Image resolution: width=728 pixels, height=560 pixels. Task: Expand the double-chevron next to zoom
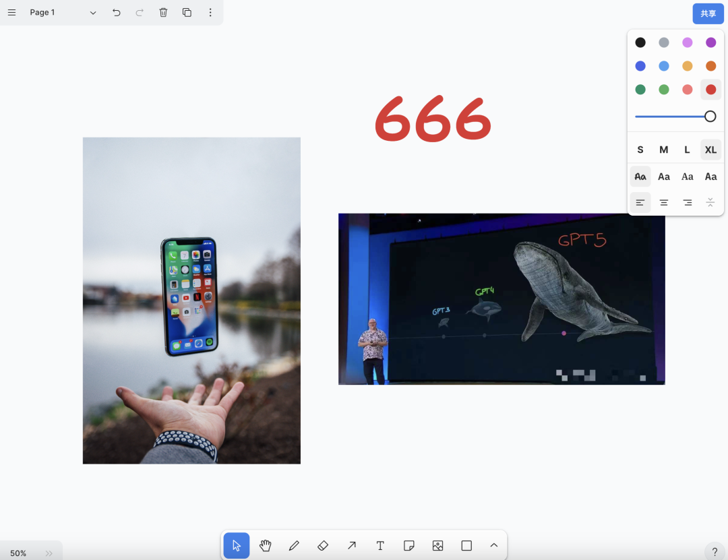49,553
